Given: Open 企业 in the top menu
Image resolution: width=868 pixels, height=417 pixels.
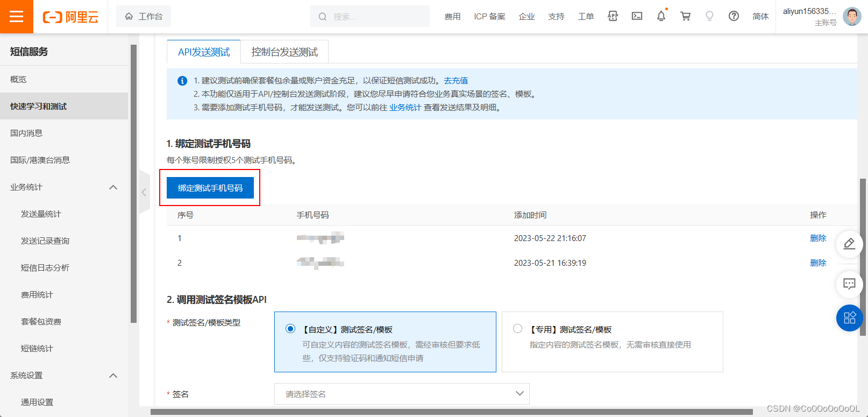Looking at the screenshot, I should (527, 17).
